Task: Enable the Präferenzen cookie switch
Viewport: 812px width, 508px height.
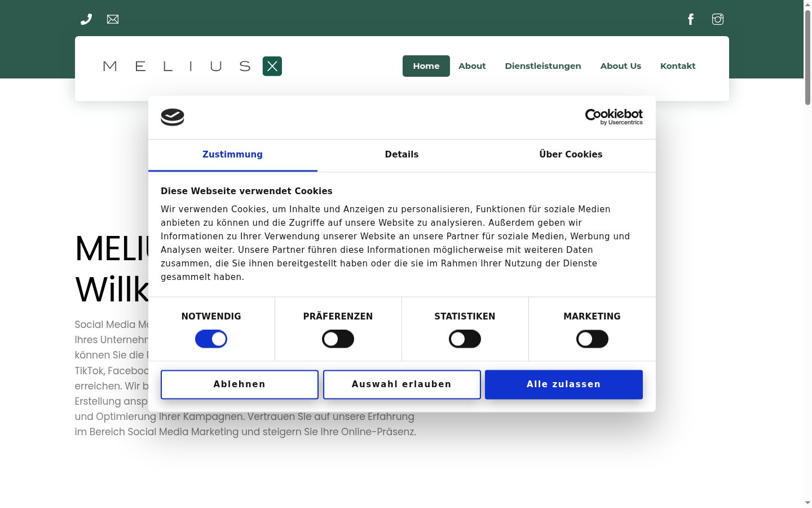Action: tap(338, 339)
